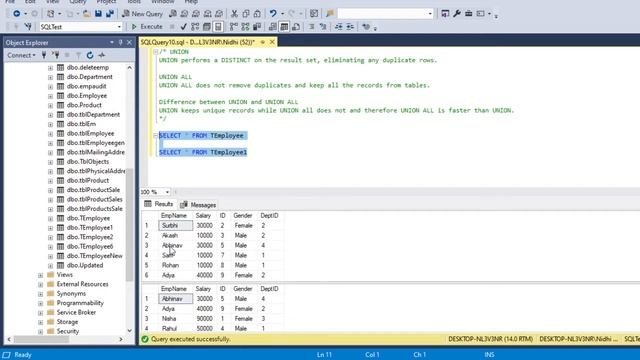Viewport: 640px width, 360px height.
Task: Click the Surbhi cell in first result grid
Action: click(x=176, y=226)
